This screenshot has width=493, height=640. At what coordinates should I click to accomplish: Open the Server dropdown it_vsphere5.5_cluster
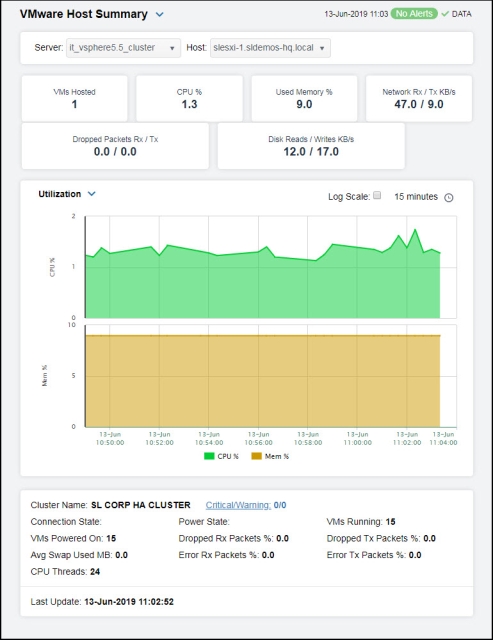pos(123,48)
